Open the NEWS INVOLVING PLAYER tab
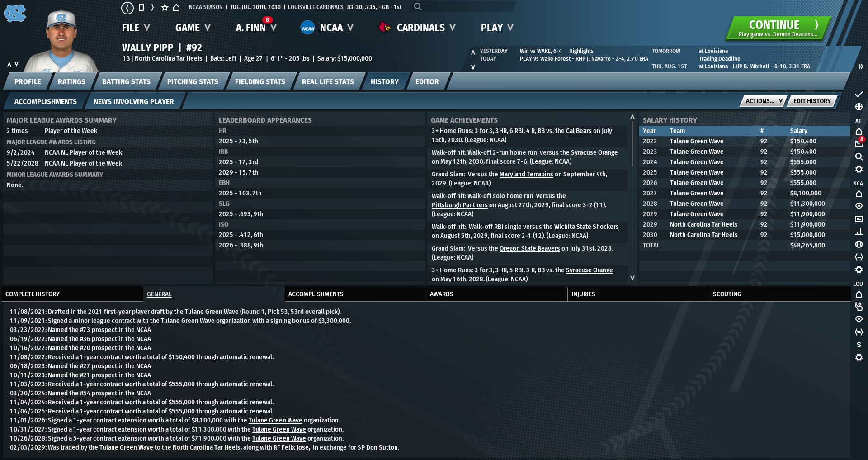Screen dimensions: 868x460 tap(133, 102)
